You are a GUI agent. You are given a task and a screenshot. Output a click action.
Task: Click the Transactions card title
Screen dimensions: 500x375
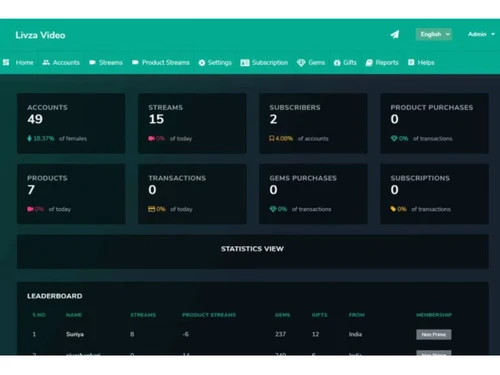click(x=177, y=178)
